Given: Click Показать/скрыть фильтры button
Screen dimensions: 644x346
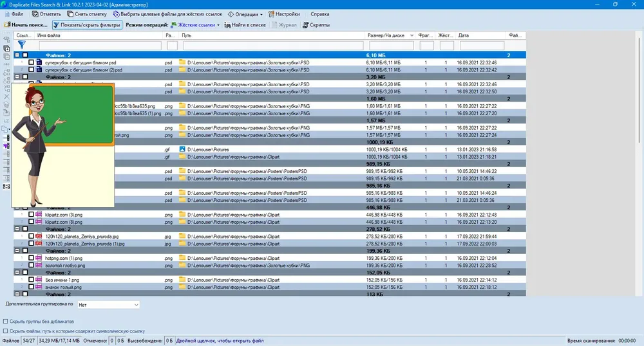Looking at the screenshot, I should coord(87,25).
